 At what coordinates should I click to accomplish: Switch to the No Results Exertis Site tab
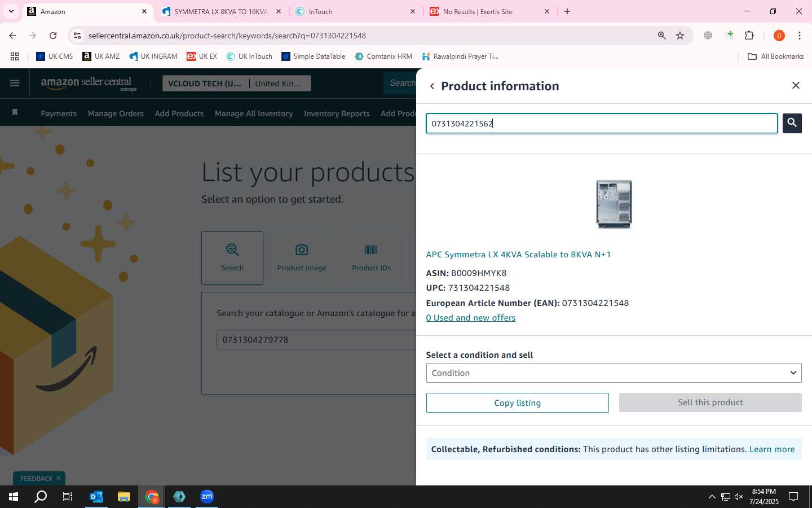(x=489, y=11)
